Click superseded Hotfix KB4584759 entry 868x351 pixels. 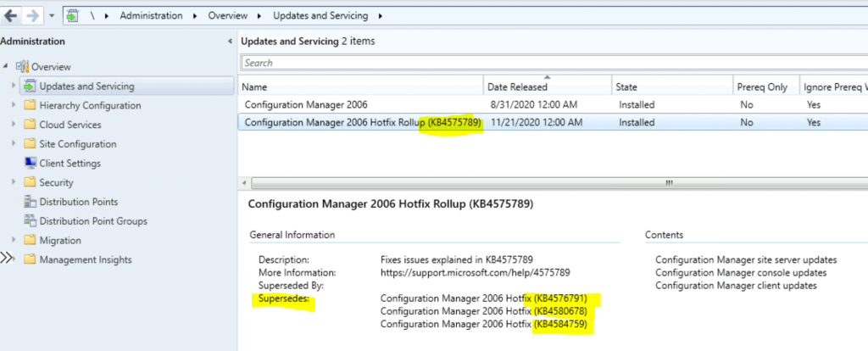tap(483, 325)
